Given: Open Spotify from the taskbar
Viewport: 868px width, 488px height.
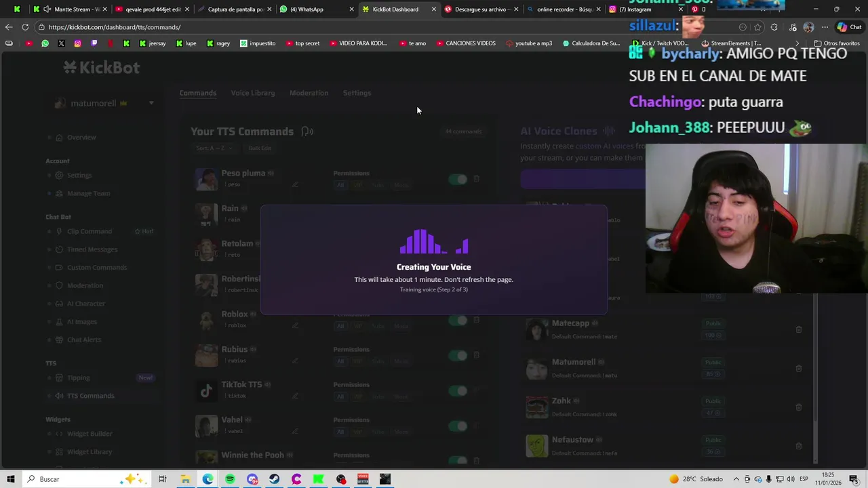Looking at the screenshot, I should [230, 479].
